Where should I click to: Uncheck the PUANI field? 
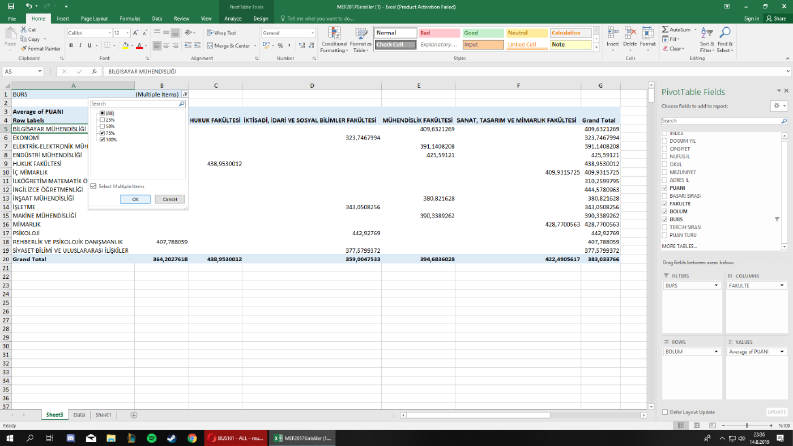pyautogui.click(x=665, y=188)
